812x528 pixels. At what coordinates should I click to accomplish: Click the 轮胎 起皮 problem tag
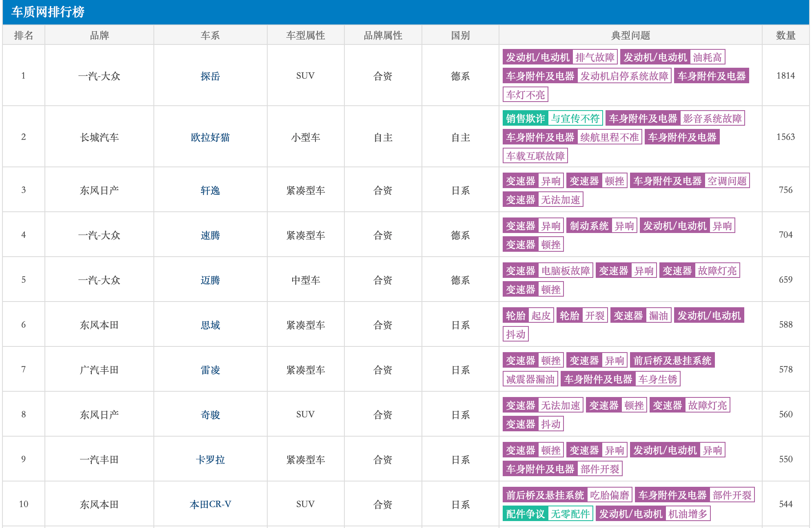(x=528, y=315)
